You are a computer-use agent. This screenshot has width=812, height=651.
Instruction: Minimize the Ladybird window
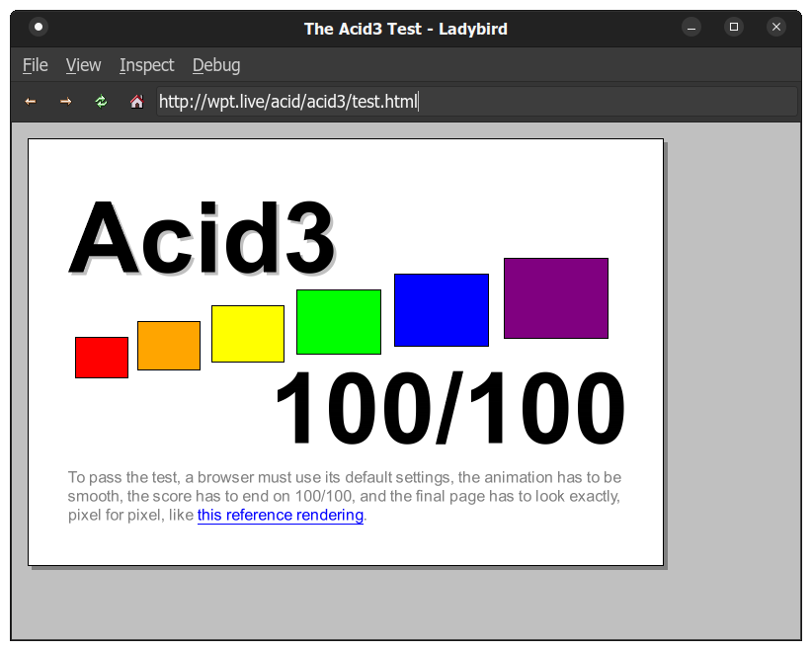click(x=691, y=27)
